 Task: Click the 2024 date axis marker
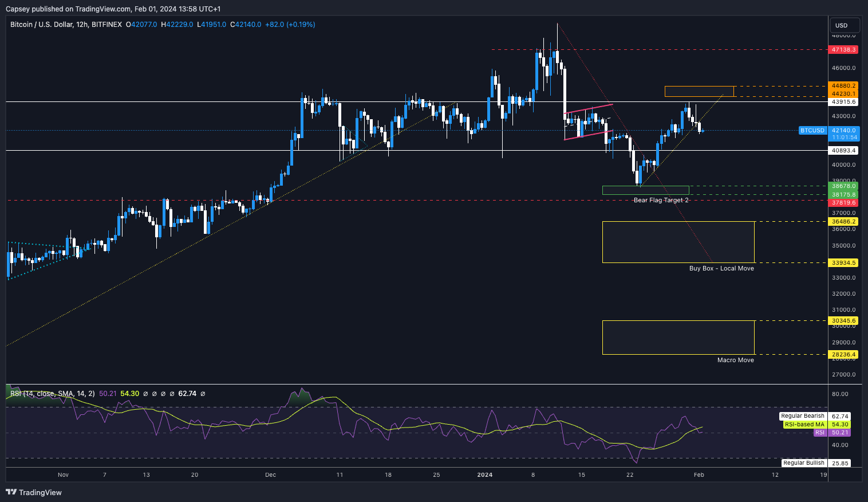click(x=484, y=474)
